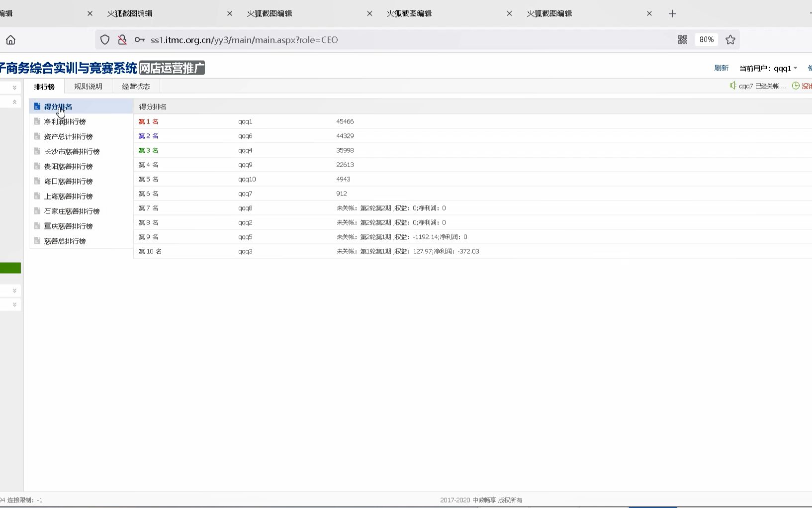Select user qqq9 in ranking table

[x=245, y=165]
